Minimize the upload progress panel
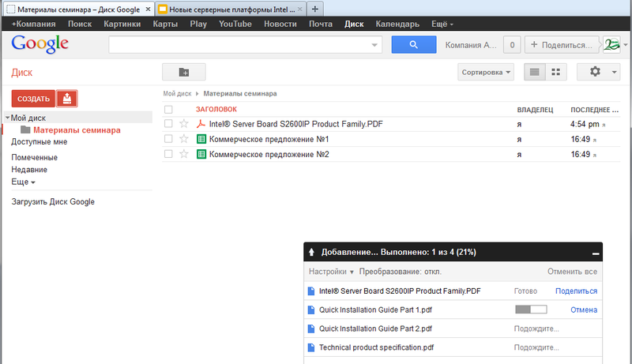The height and width of the screenshot is (364, 632). (596, 253)
